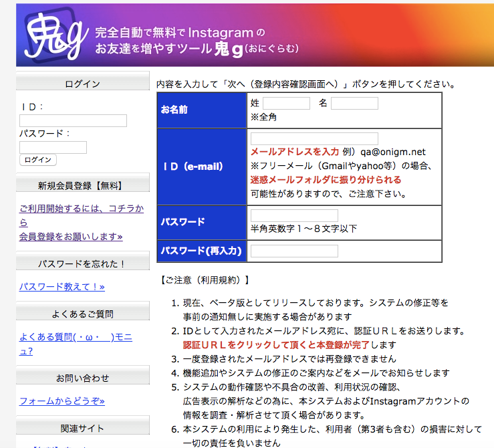This screenshot has width=494, height=448.
Task: Click the 半角英数字１〜８文字以下 hint text
Action: tap(303, 229)
